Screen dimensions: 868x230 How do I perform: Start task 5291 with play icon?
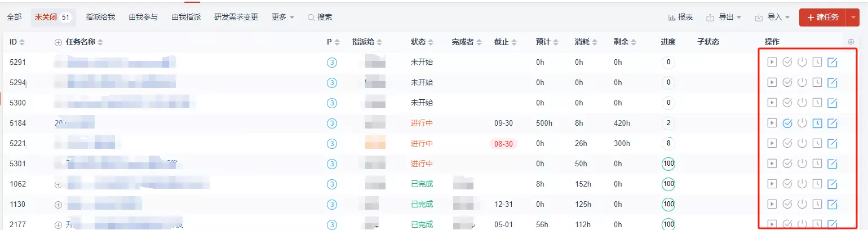pyautogui.click(x=772, y=62)
